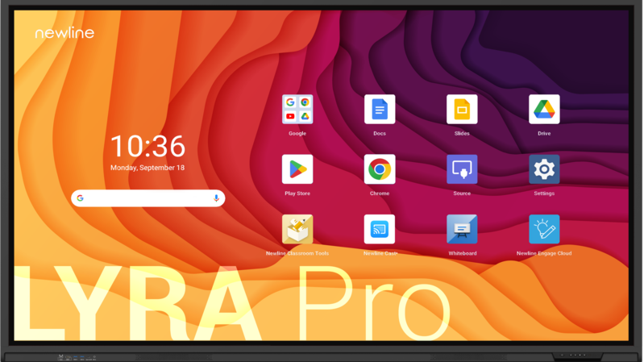
Task: Tap the microphone icon for voice search
Action: tap(216, 198)
